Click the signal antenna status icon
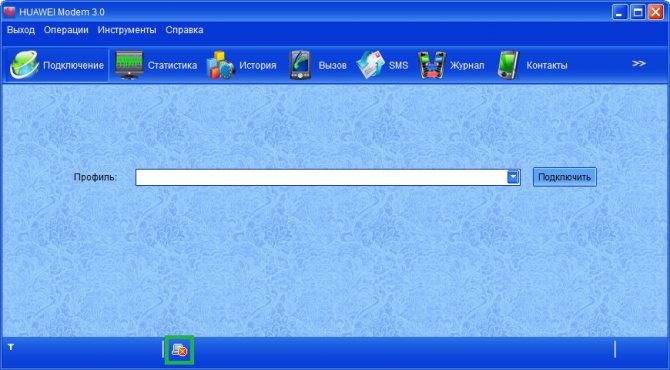 point(11,347)
